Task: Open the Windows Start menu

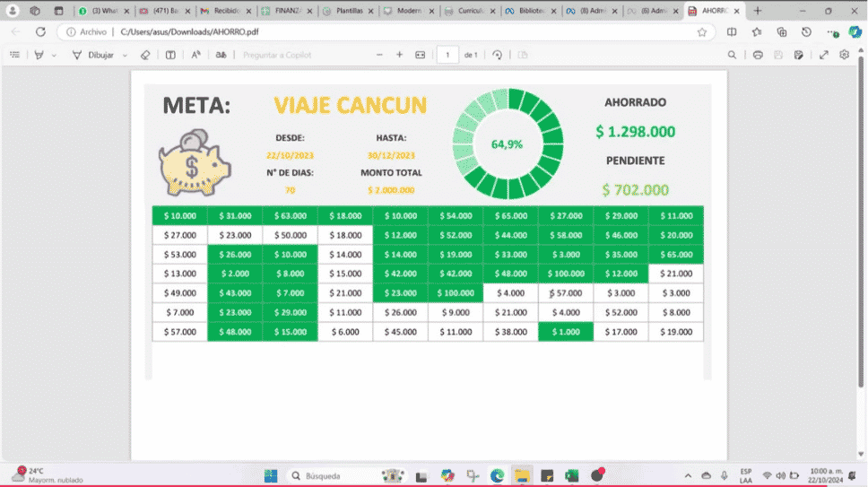Action: pos(271,476)
